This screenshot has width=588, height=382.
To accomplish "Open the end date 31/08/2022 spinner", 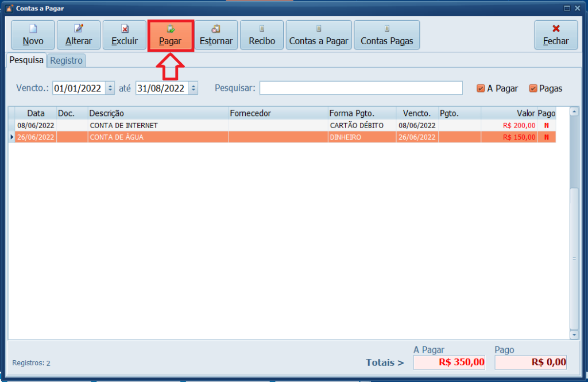I will (194, 88).
